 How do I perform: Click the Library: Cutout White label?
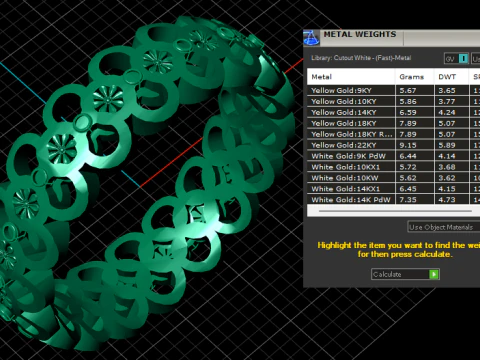pyautogui.click(x=361, y=58)
